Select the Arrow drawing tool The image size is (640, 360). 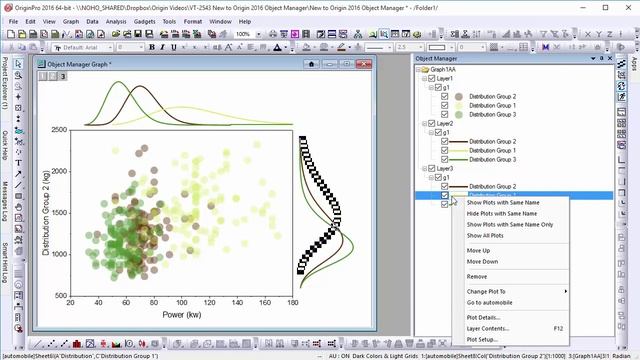point(18,174)
